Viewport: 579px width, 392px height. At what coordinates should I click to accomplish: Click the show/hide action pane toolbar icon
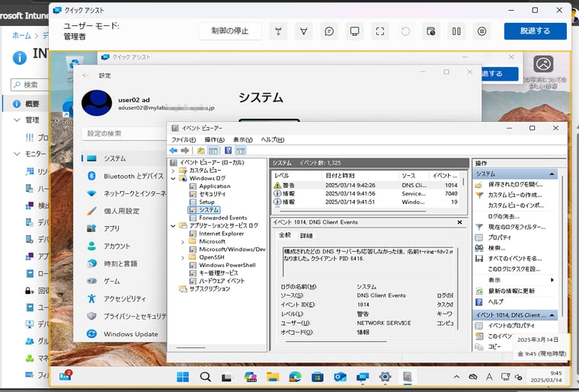pyautogui.click(x=241, y=151)
